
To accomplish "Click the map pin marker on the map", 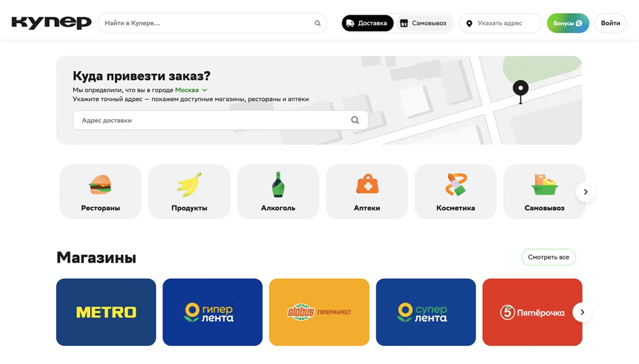I will [521, 92].
